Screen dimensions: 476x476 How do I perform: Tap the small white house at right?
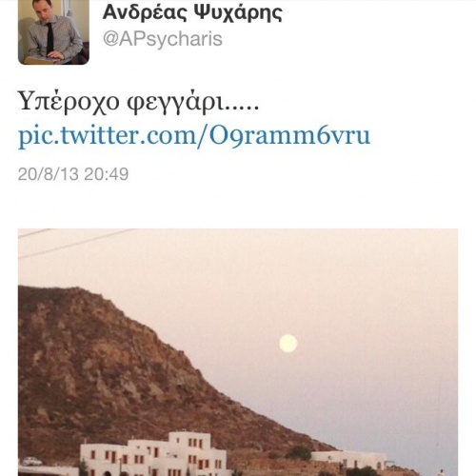(x=348, y=459)
